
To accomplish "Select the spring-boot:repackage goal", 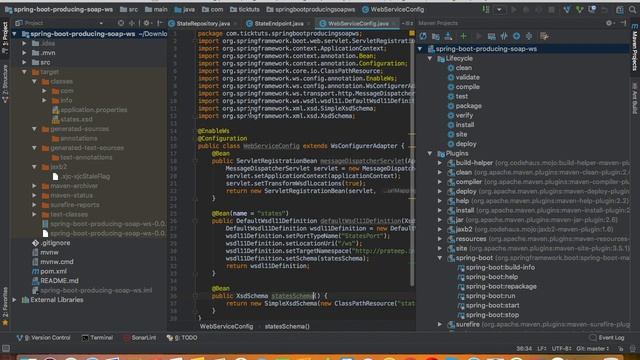I will [x=501, y=287].
